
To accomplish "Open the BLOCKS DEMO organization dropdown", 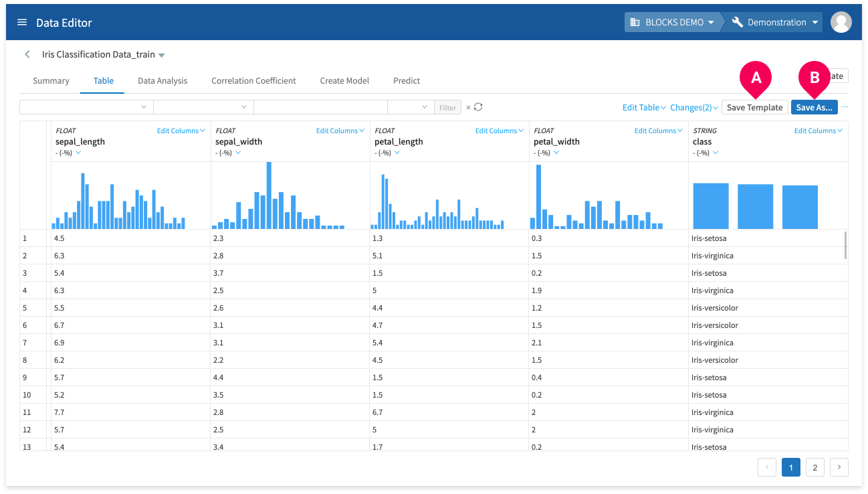I will tap(673, 22).
